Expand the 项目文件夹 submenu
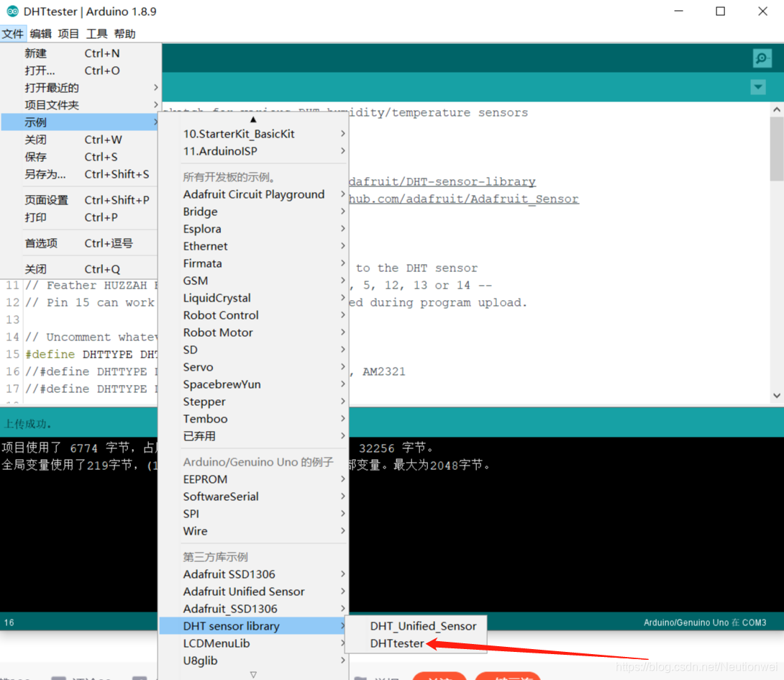Viewport: 784px width, 680px height. 81,105
